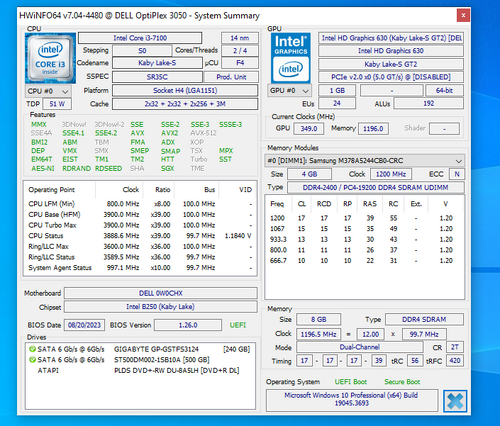
Task: Select the CPU Base (HFM) row
Action: click(140, 214)
